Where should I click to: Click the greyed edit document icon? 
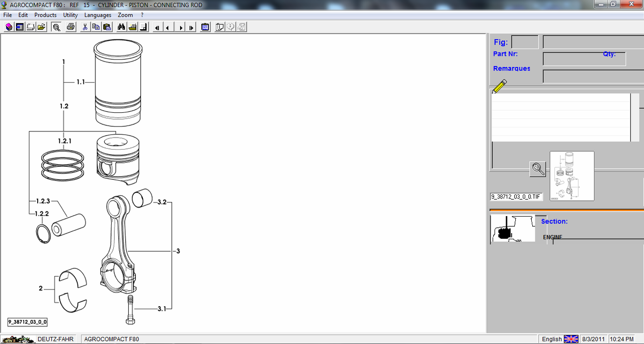tap(242, 27)
